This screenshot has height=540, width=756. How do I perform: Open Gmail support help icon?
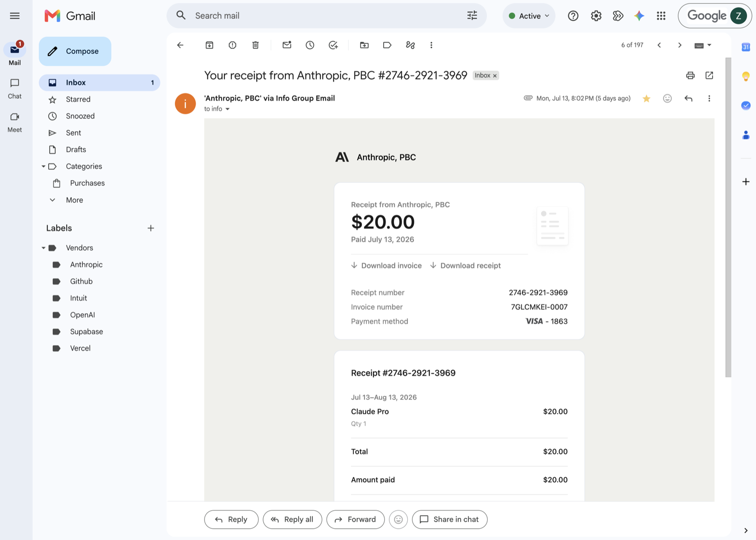(x=573, y=16)
